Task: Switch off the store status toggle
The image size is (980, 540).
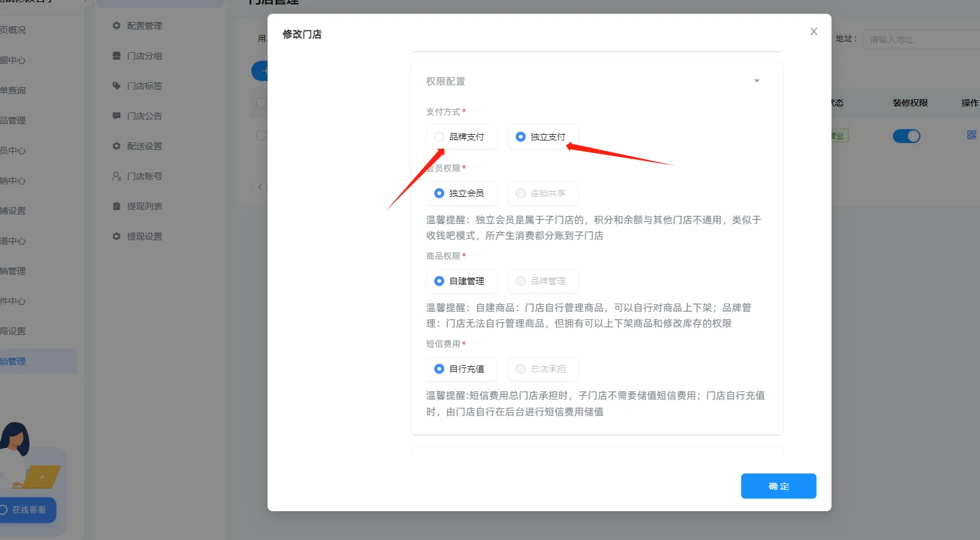Action: pyautogui.click(x=907, y=135)
